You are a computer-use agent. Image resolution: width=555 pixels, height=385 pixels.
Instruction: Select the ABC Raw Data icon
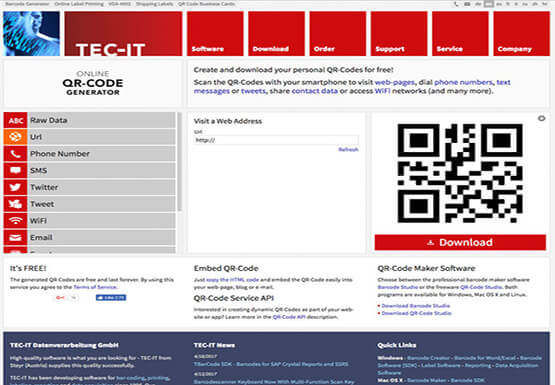point(16,120)
